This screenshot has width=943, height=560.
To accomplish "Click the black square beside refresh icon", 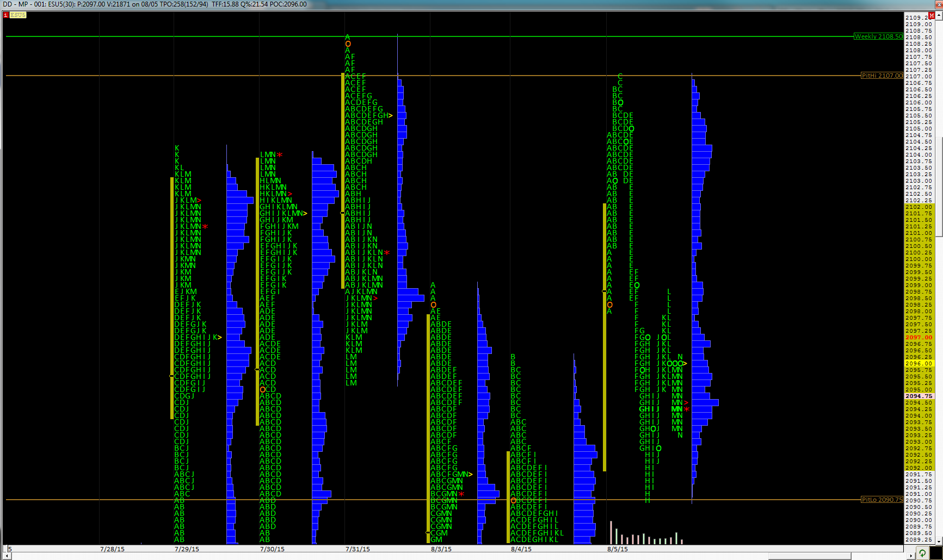I will coord(936,553).
